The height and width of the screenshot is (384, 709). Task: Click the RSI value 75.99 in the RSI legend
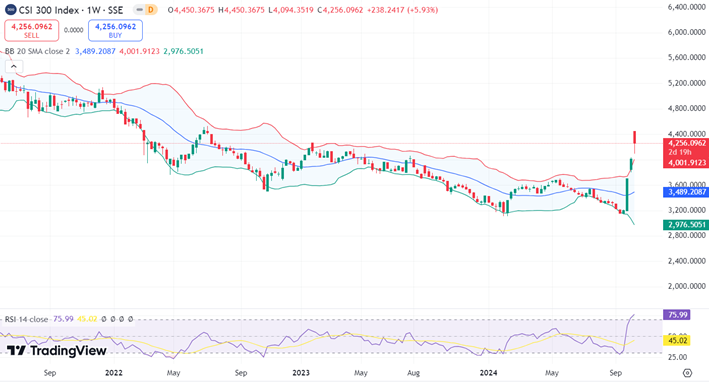click(x=63, y=319)
